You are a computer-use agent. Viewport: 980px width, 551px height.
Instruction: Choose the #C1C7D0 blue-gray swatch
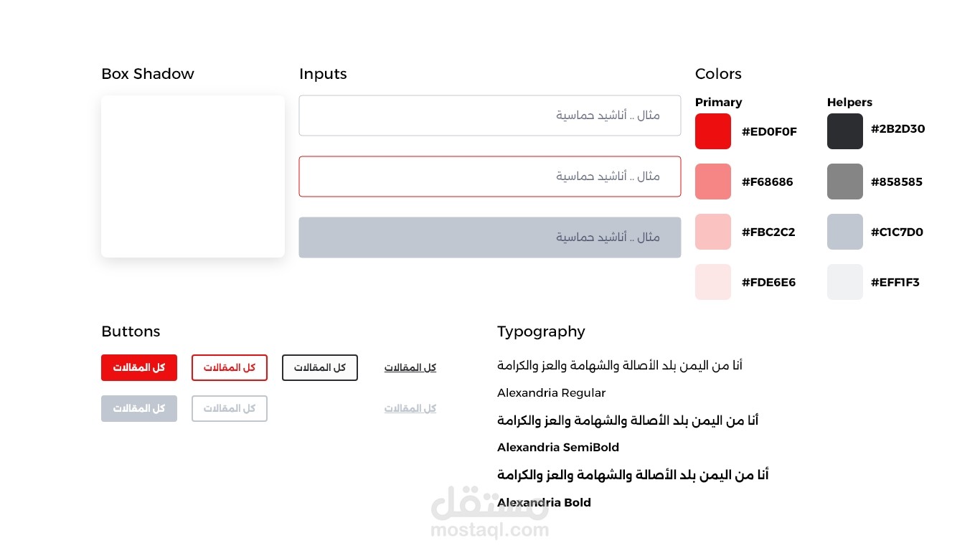point(845,232)
